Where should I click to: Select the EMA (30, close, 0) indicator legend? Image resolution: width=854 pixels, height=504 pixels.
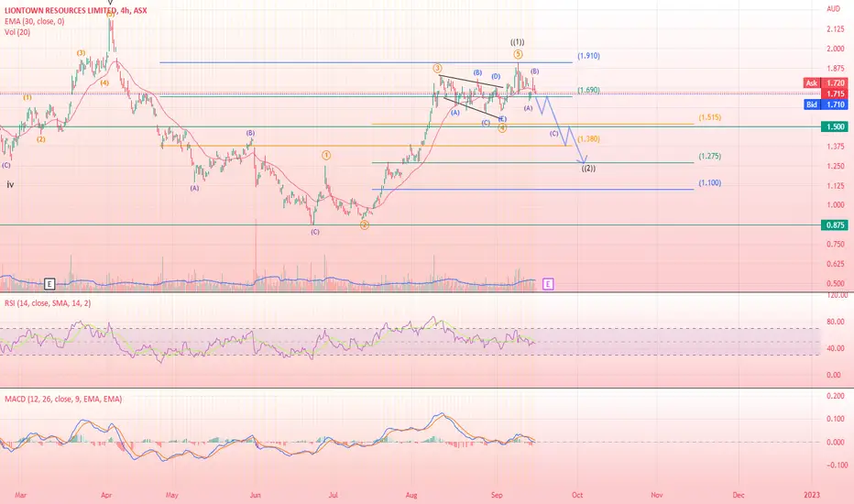point(34,21)
